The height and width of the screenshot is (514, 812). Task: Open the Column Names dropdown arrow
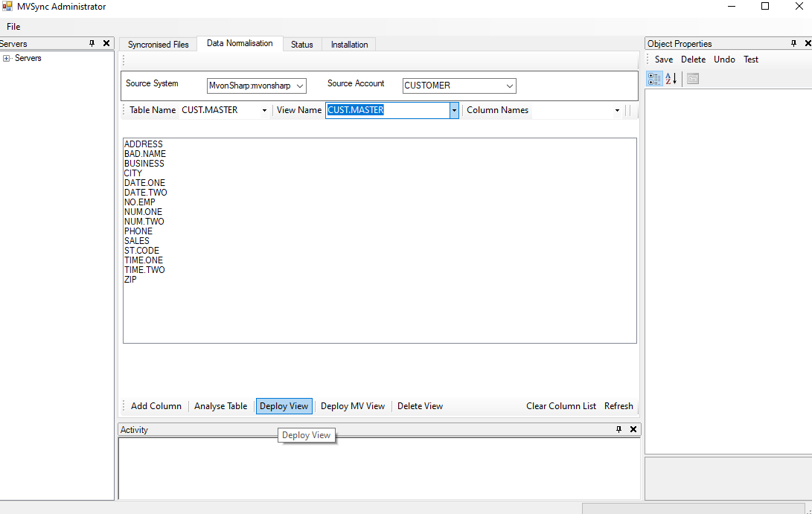[x=617, y=110]
